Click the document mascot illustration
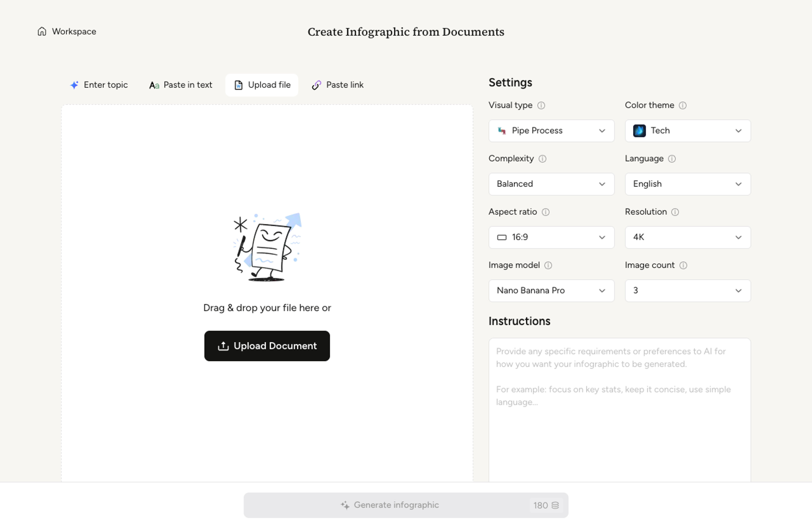This screenshot has height=528, width=812. point(267,247)
